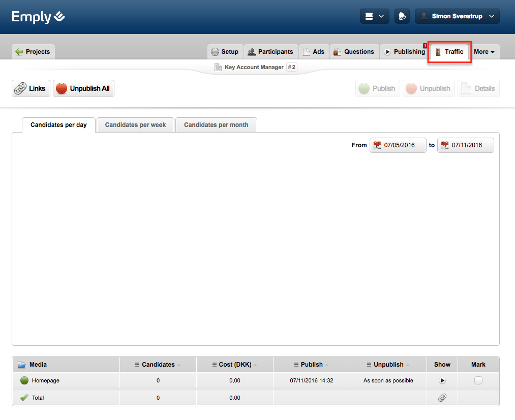Click the Unpublish All button

tap(83, 88)
